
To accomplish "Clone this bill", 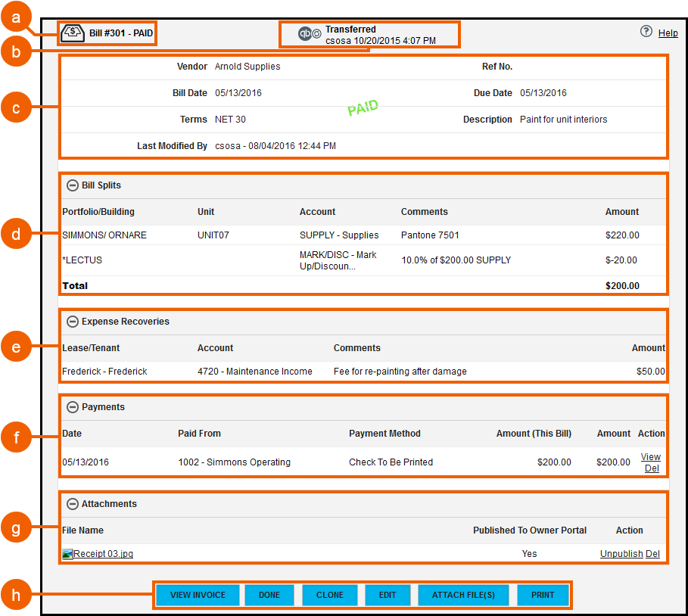I will point(330,595).
